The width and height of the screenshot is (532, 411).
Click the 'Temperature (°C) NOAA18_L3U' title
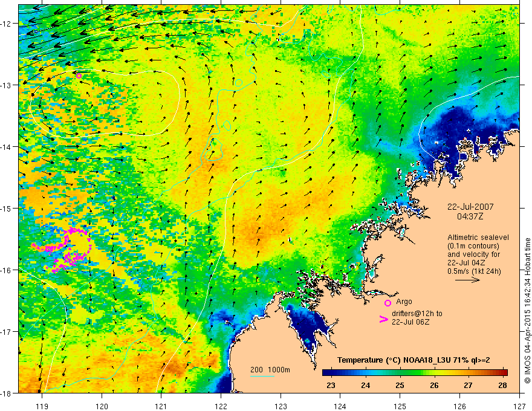(x=394, y=360)
